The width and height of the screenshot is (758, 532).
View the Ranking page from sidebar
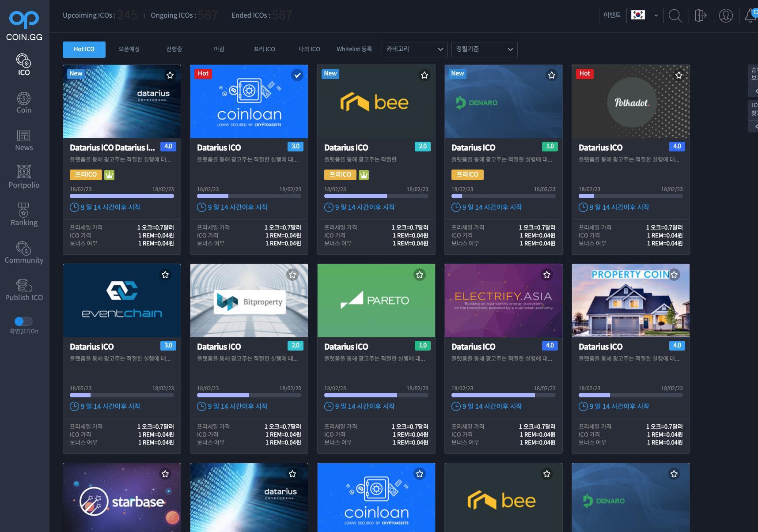[x=24, y=215]
